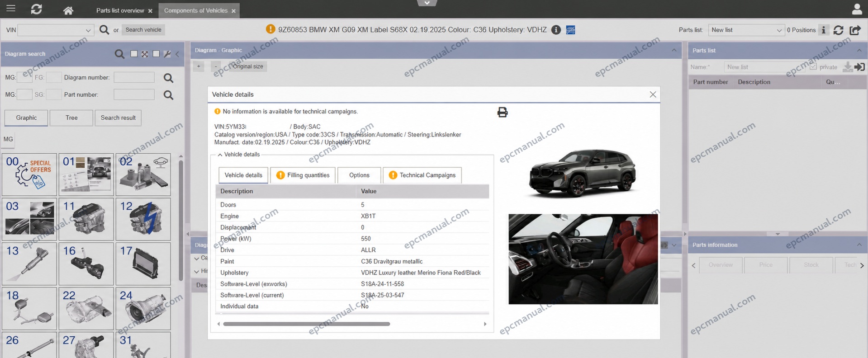Screen dimensions: 868x358
Task: Open vehicle info icon after VDHZ
Action: tap(556, 30)
